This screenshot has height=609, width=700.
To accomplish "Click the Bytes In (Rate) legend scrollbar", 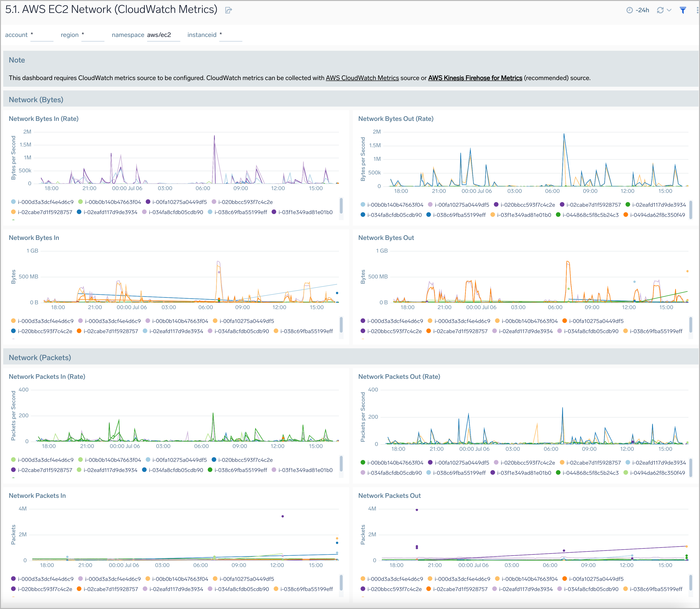I will coord(341,206).
